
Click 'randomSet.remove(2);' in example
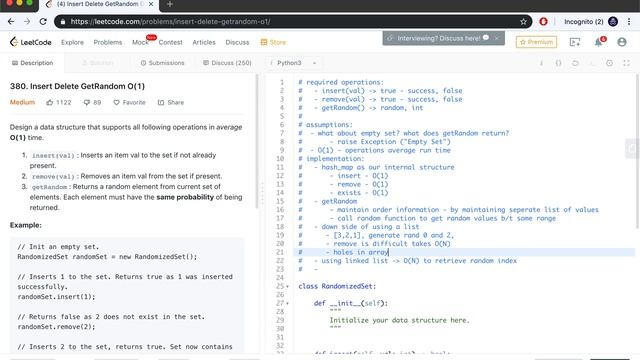pyautogui.click(x=56, y=327)
